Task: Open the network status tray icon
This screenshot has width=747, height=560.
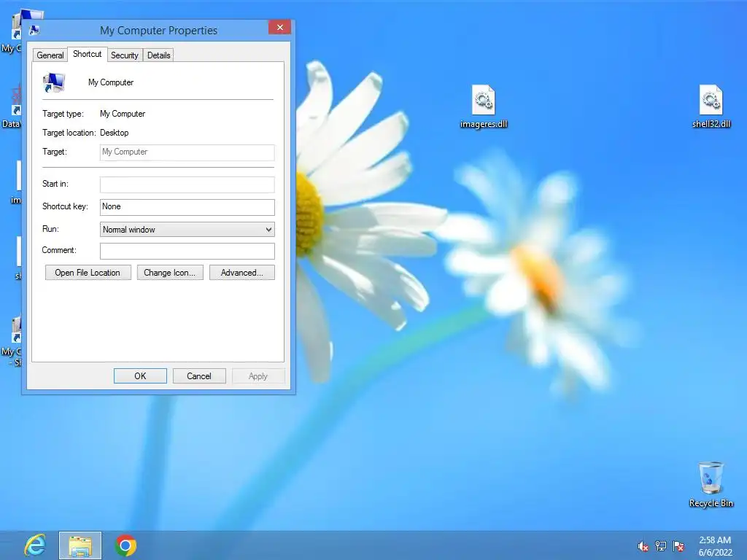Action: click(x=661, y=546)
